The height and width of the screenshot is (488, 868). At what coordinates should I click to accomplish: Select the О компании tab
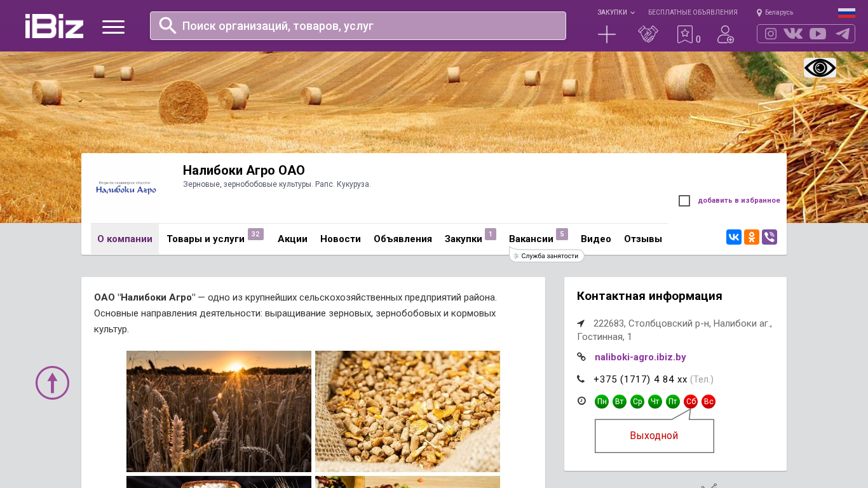click(x=125, y=239)
